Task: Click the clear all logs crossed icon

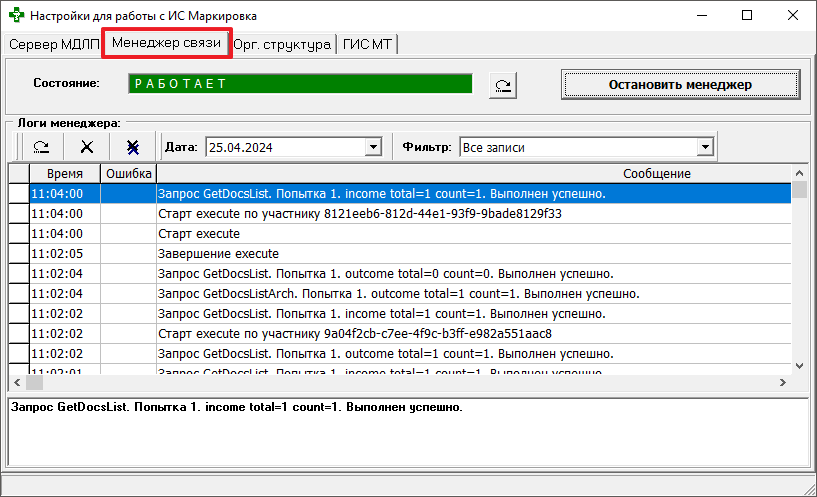Action: point(132,147)
